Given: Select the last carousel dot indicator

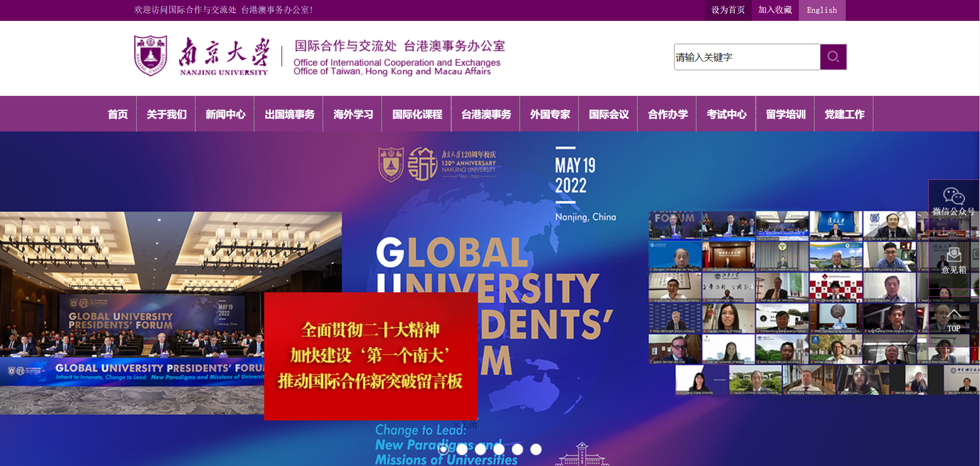Looking at the screenshot, I should pos(536,449).
